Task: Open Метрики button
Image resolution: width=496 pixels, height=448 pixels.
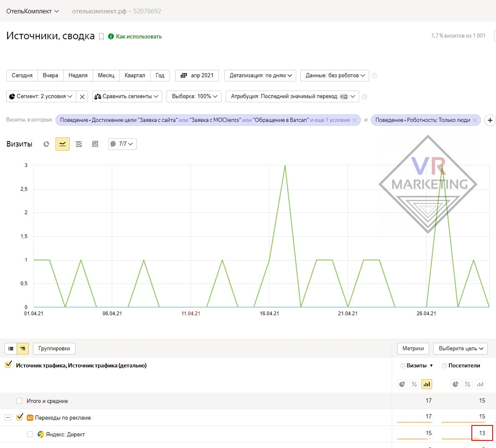Action: pyautogui.click(x=413, y=349)
